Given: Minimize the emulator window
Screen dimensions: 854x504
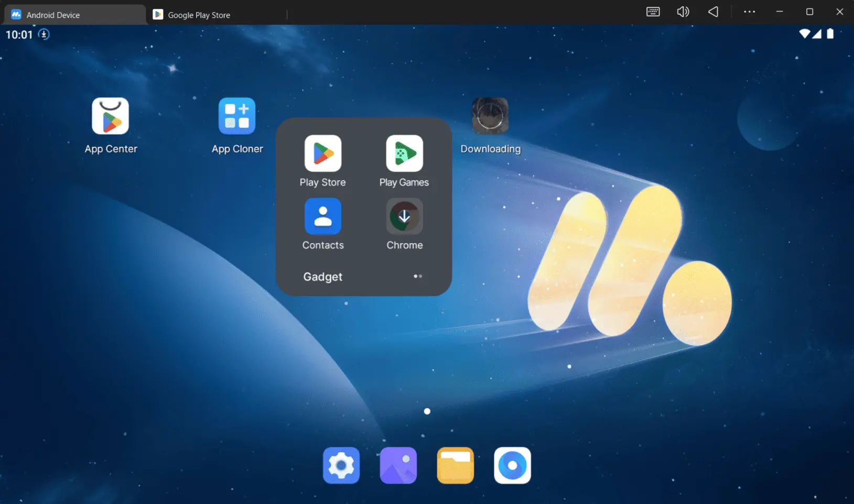Looking at the screenshot, I should [780, 12].
